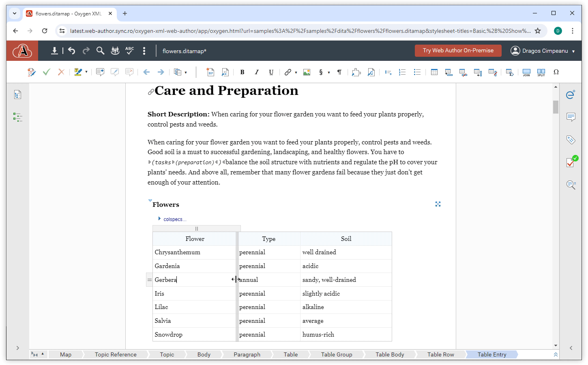Open the highlight color dropdown arrow

86,72
